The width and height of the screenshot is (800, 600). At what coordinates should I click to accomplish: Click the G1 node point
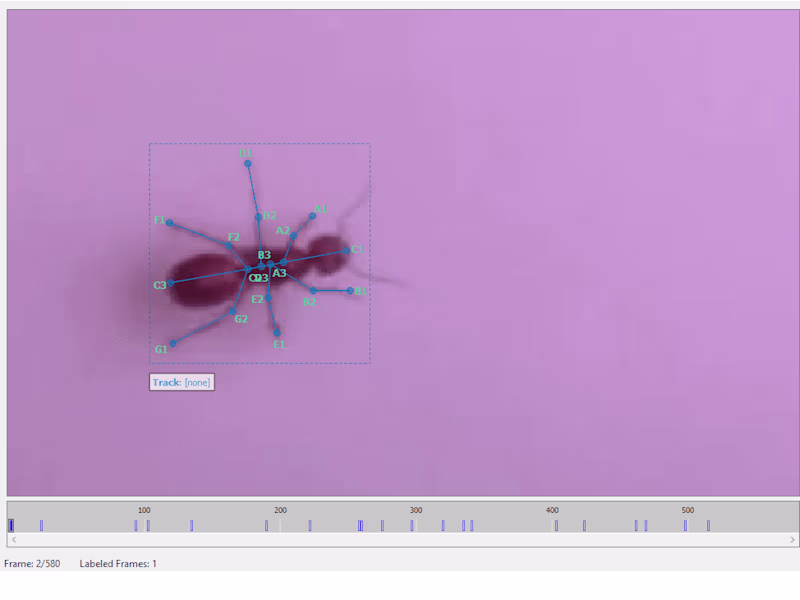[x=173, y=343]
